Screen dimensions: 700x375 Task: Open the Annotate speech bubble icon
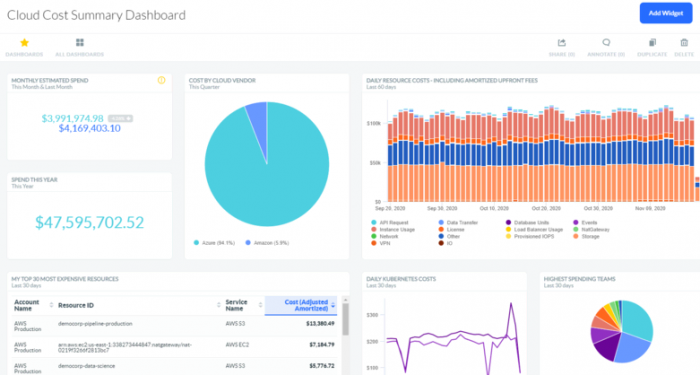[x=606, y=42]
